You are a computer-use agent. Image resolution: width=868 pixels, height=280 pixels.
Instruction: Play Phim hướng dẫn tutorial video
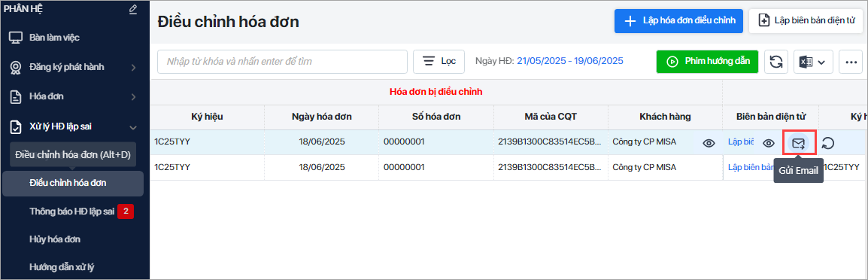coord(707,62)
